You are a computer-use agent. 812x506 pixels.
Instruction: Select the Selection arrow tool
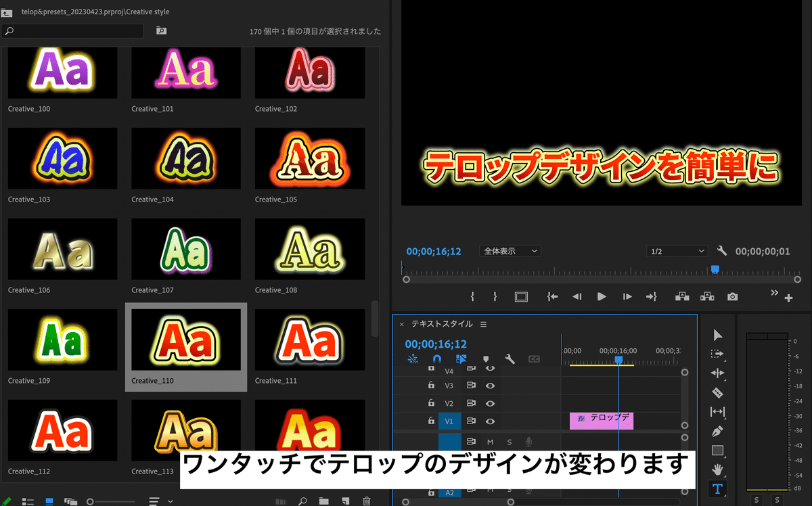(x=718, y=335)
